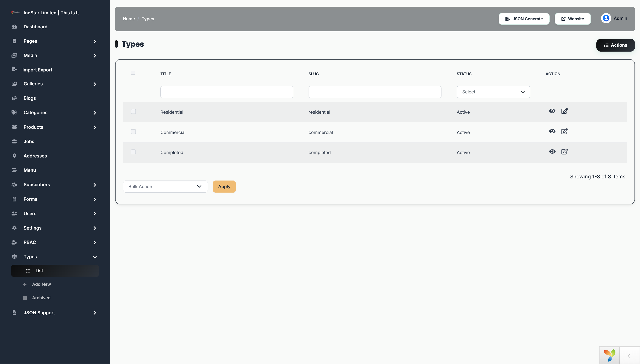Open the Archived types item

tap(41, 298)
